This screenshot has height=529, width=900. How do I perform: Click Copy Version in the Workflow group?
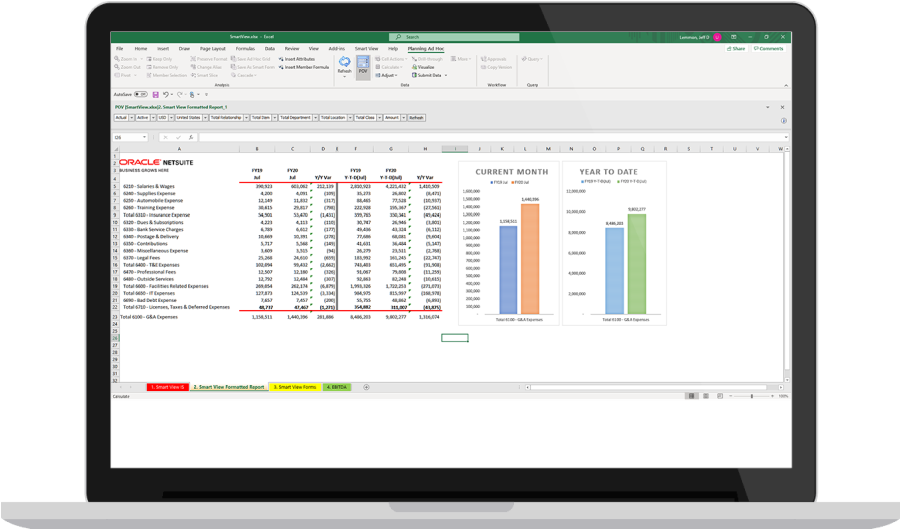tap(496, 67)
